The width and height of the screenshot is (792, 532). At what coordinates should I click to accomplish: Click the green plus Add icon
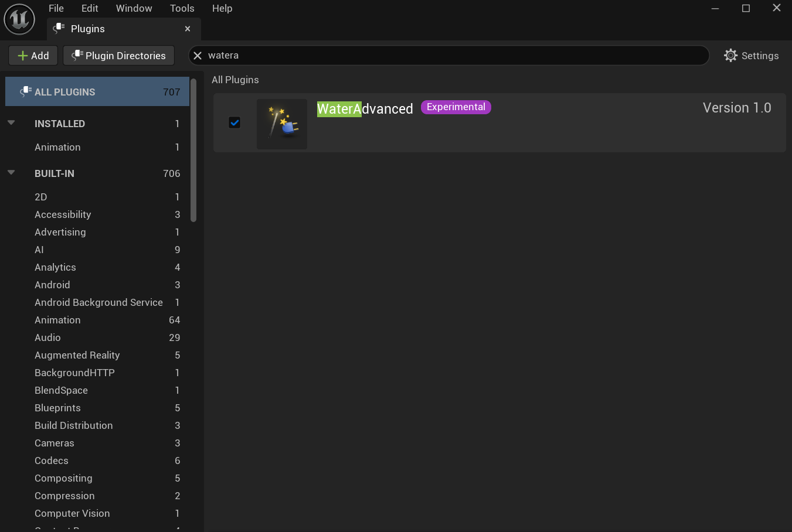23,56
